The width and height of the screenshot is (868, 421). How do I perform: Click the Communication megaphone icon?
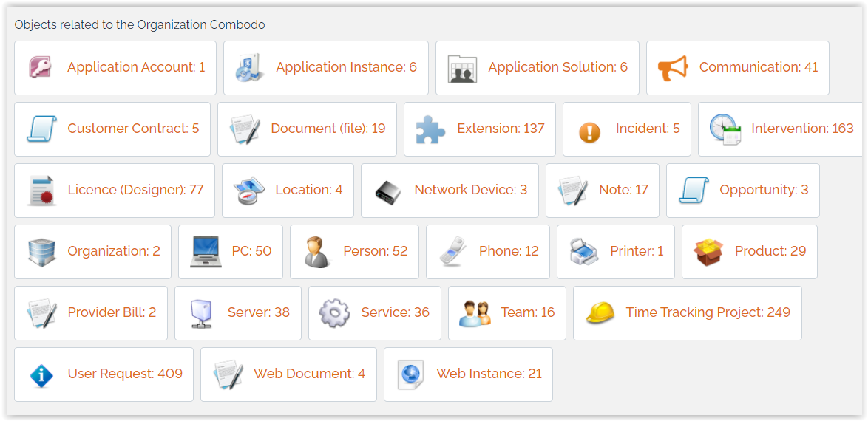click(672, 68)
